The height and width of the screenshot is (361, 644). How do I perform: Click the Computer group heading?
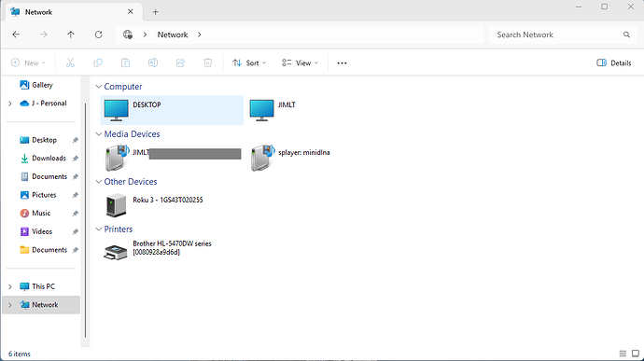[123, 87]
